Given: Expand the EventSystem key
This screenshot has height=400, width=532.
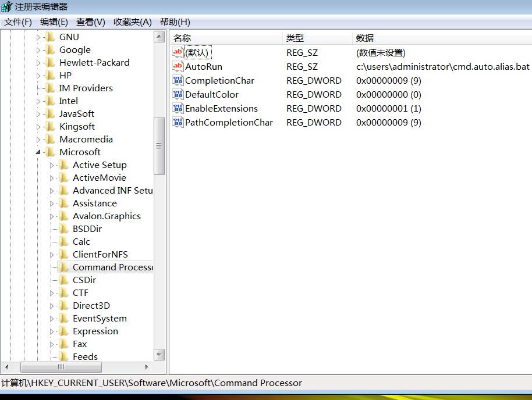Looking at the screenshot, I should click(x=52, y=319).
